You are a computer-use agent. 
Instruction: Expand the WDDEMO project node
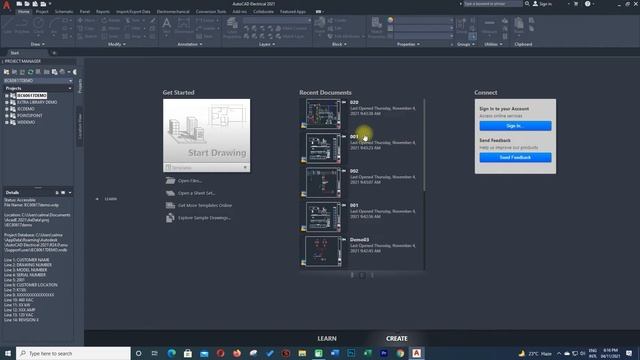[7, 122]
